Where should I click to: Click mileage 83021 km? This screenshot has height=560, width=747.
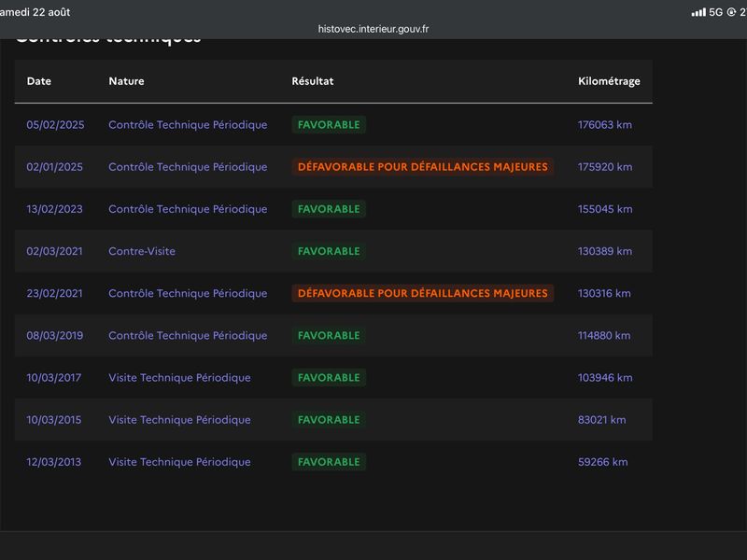[601, 420]
